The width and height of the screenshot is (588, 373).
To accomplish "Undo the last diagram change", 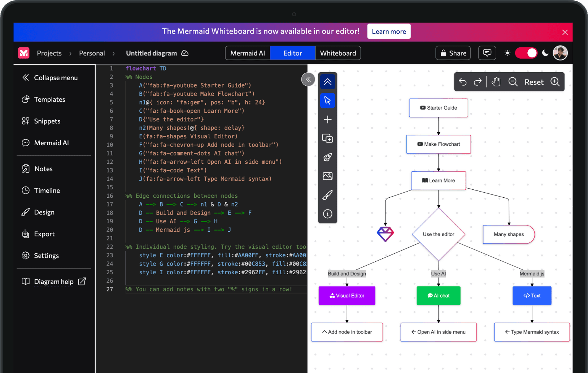I will [x=463, y=82].
